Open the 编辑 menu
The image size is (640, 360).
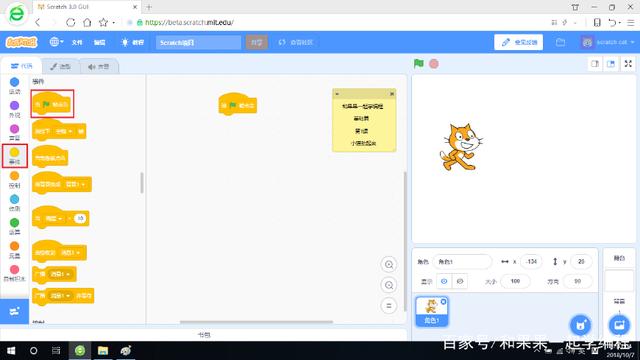(100, 42)
